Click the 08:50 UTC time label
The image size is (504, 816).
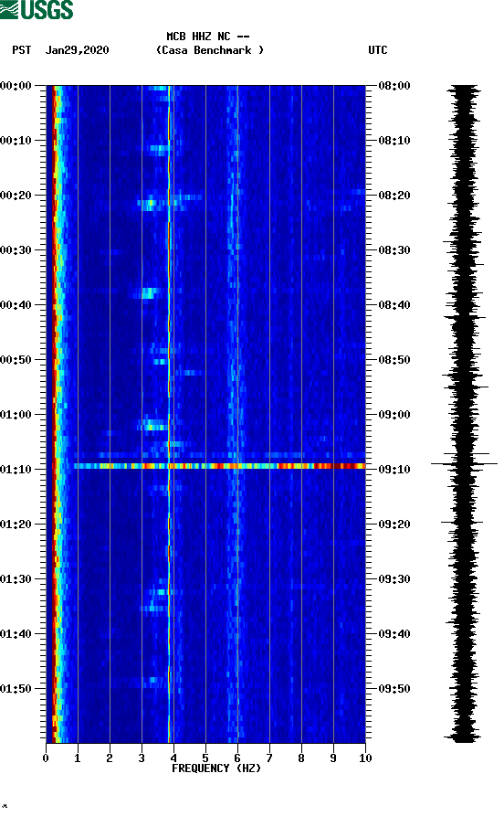coord(394,360)
